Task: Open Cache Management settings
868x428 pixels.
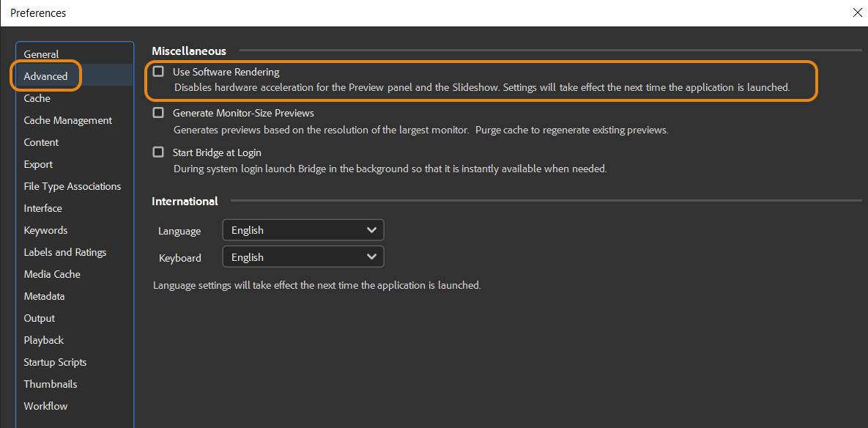Action: [67, 119]
